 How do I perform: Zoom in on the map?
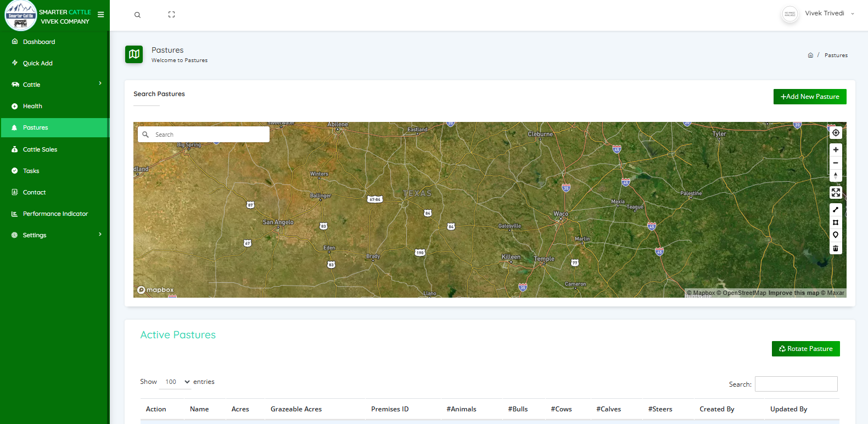[836, 150]
